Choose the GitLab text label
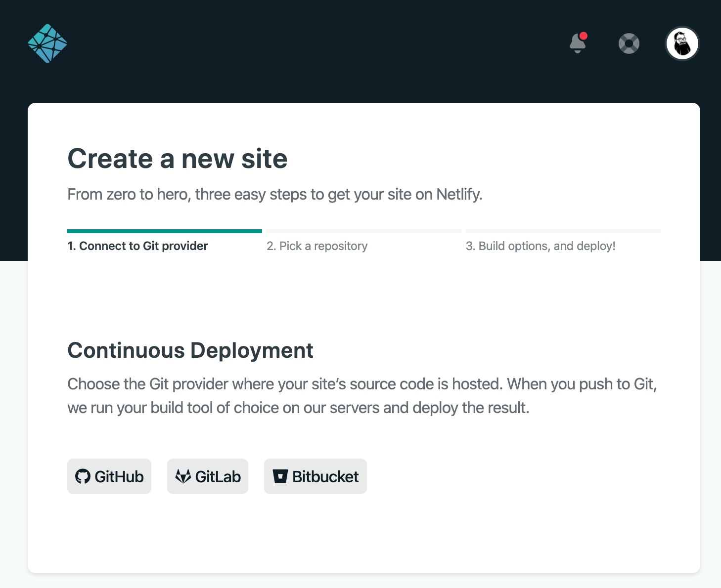 pyautogui.click(x=218, y=477)
